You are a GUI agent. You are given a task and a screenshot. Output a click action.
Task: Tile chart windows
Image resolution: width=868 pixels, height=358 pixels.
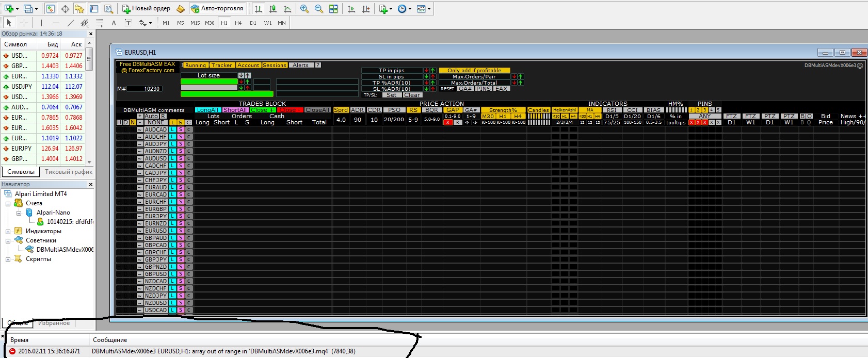point(333,8)
